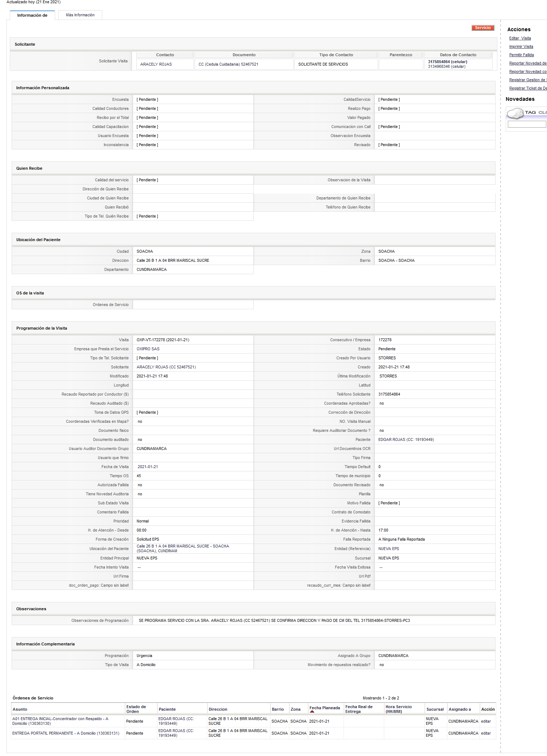Click Programación value Urgencia

point(144,656)
